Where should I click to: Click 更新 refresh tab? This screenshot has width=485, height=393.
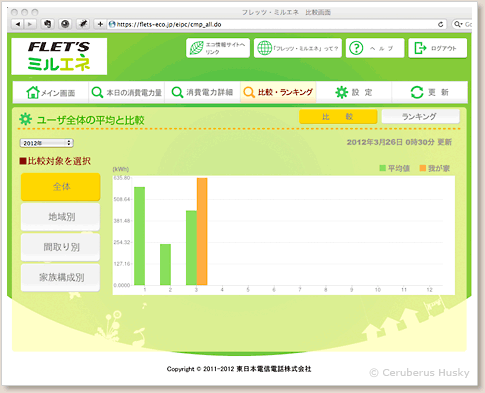[x=430, y=92]
